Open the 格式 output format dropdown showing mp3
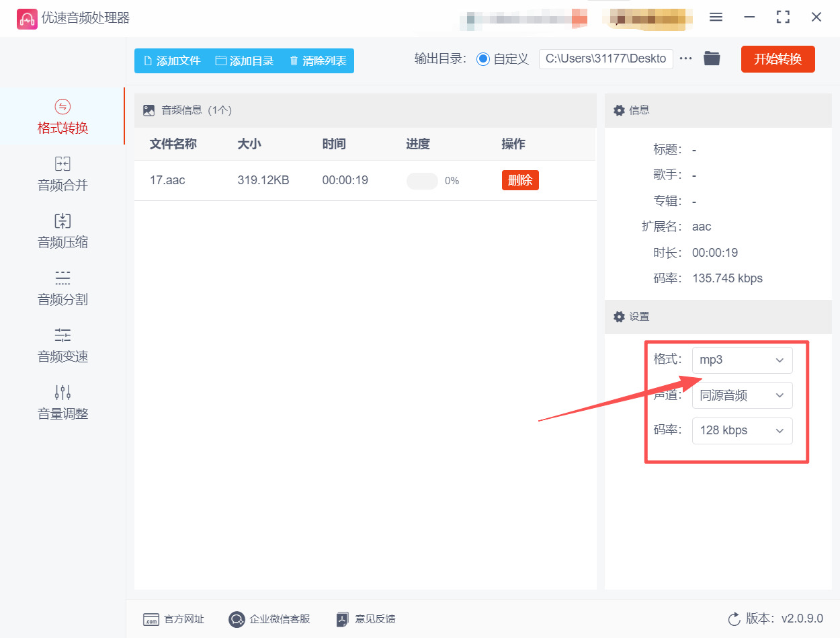 point(742,360)
